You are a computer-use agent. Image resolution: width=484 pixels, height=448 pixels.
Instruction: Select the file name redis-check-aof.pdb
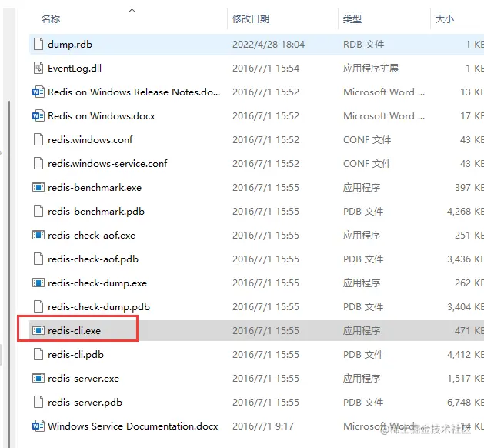93,259
